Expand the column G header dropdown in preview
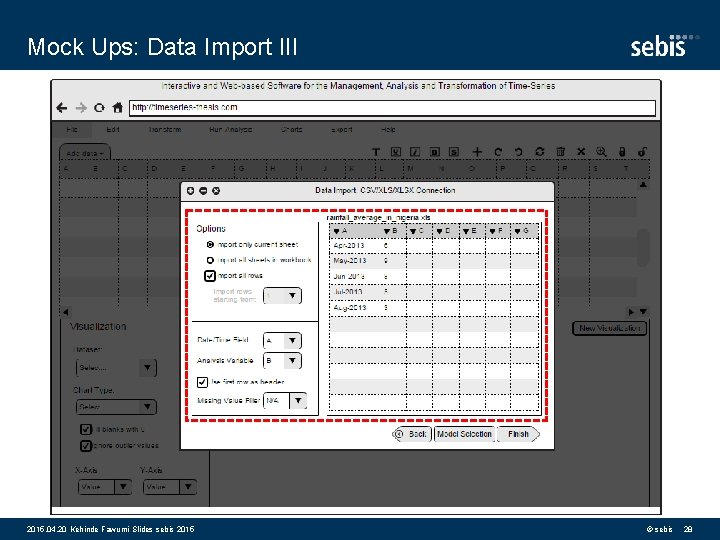The height and width of the screenshot is (540, 720). tap(518, 231)
